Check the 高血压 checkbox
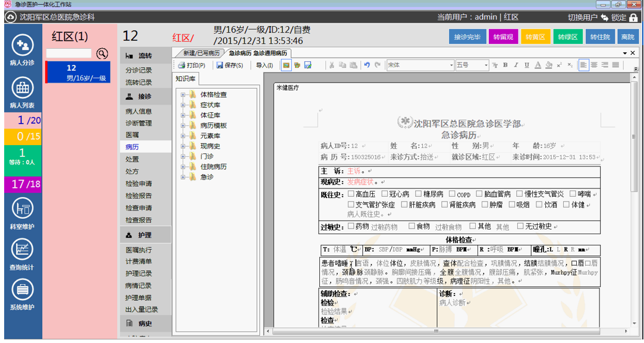Image resolution: width=644 pixels, height=343 pixels. (351, 193)
